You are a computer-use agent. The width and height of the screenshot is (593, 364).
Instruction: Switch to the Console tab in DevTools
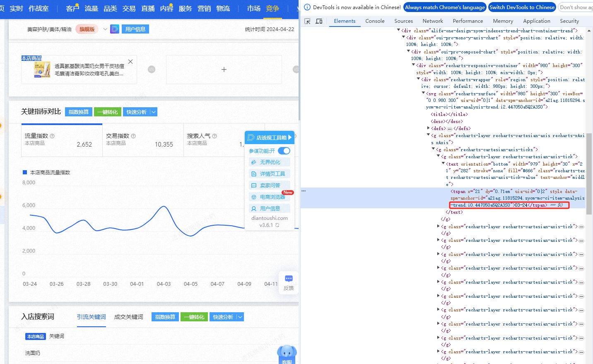pos(375,21)
